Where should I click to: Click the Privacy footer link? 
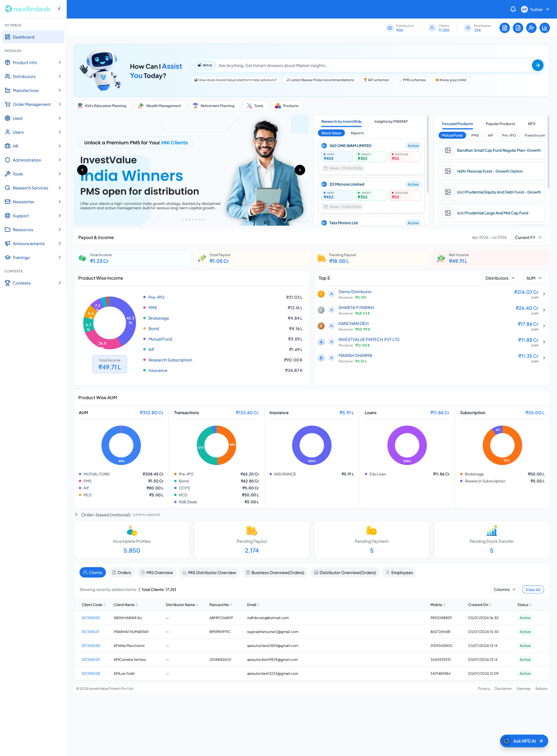pos(484,689)
